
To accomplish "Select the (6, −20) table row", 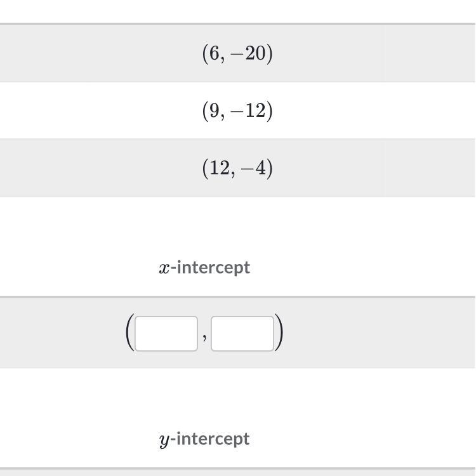I will click(237, 54).
